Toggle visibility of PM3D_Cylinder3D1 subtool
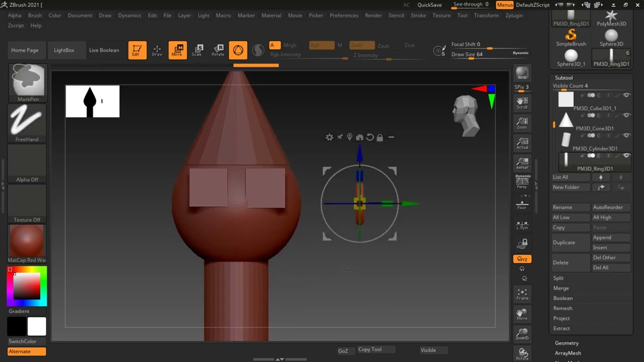Viewport: 644px width, 362px height. tap(626, 135)
